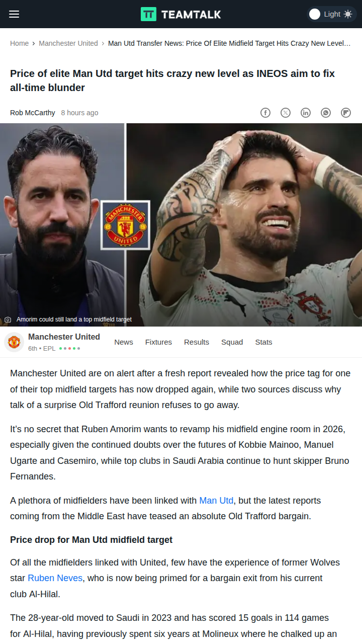Image resolution: width=362 pixels, height=644 pixels.
Task: Share article via WhatsApp
Action: click(x=326, y=113)
